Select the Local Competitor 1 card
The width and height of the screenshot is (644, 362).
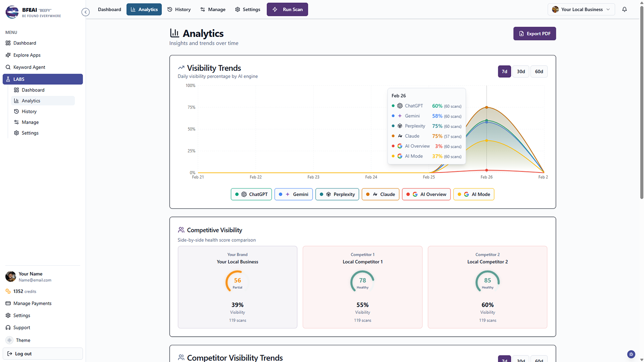pyautogui.click(x=362, y=287)
